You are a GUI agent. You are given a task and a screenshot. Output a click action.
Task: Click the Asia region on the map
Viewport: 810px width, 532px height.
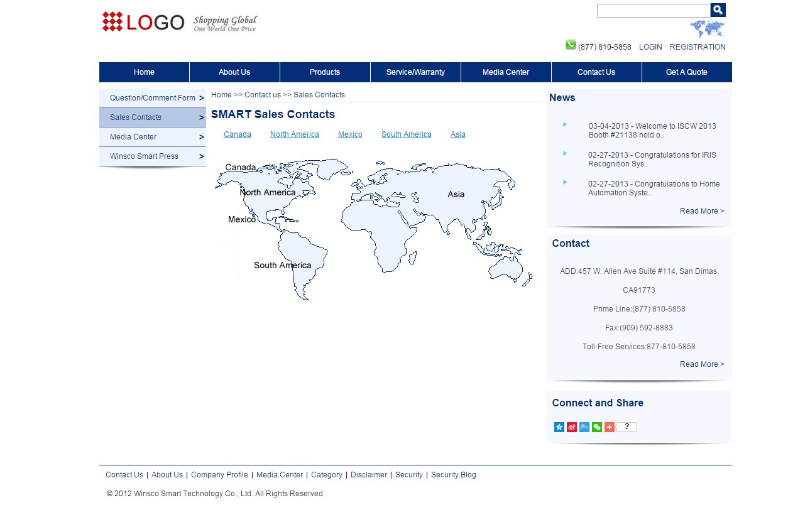coord(456,194)
